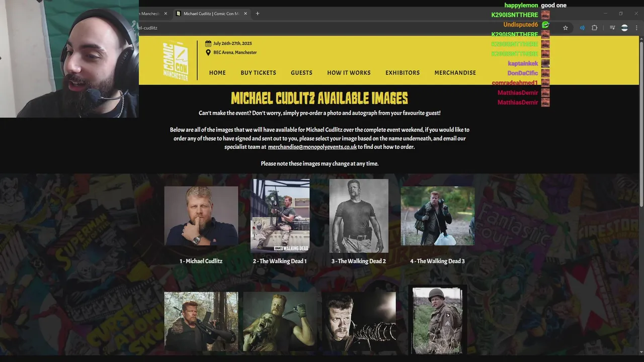
Task: Click the scroll down arrow of the scrollbar
Action: [641, 351]
